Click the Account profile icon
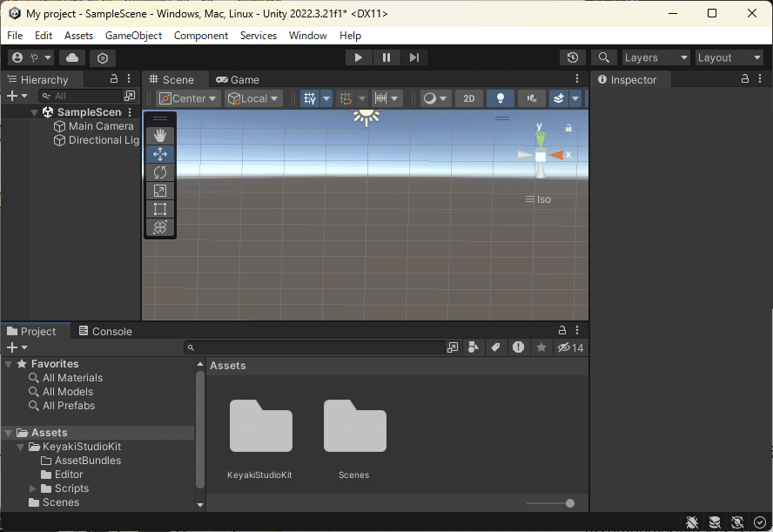 17,57
